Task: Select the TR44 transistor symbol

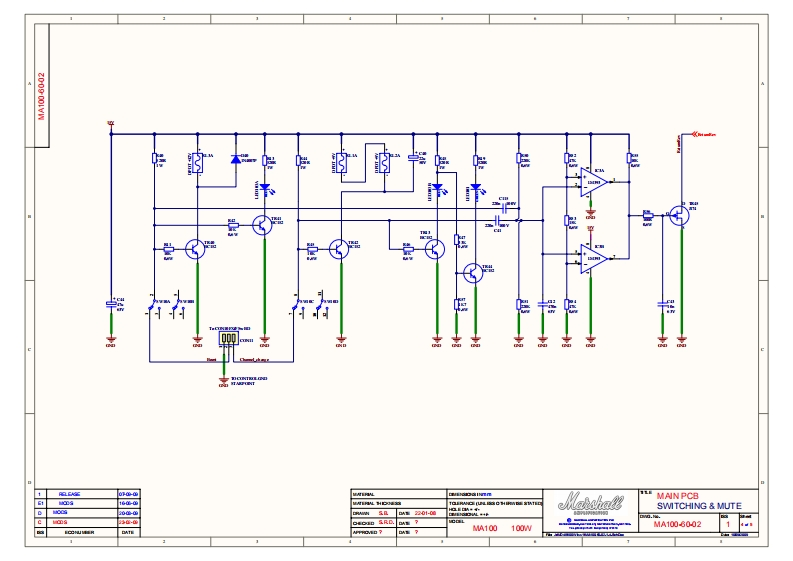Action: click(471, 271)
